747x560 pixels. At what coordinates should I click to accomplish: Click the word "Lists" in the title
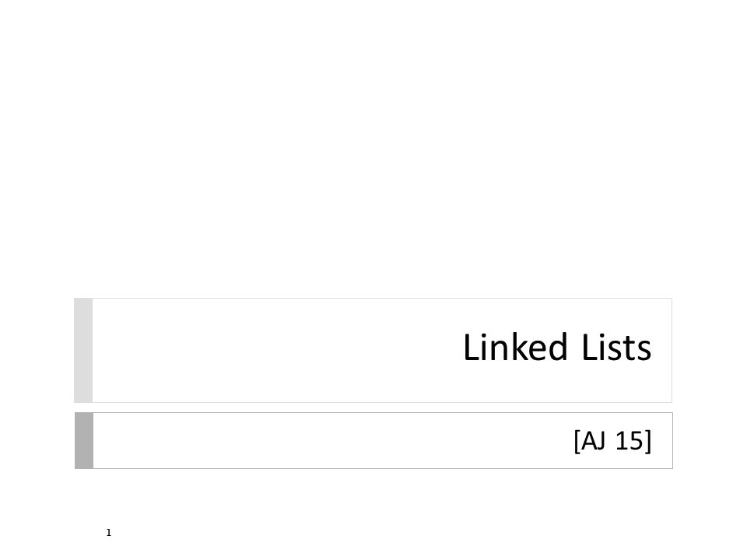coord(616,347)
